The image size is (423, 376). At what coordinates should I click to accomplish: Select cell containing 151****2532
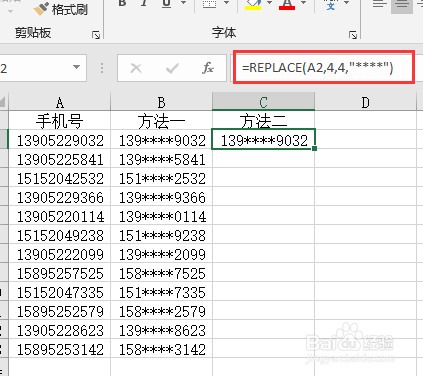161,178
